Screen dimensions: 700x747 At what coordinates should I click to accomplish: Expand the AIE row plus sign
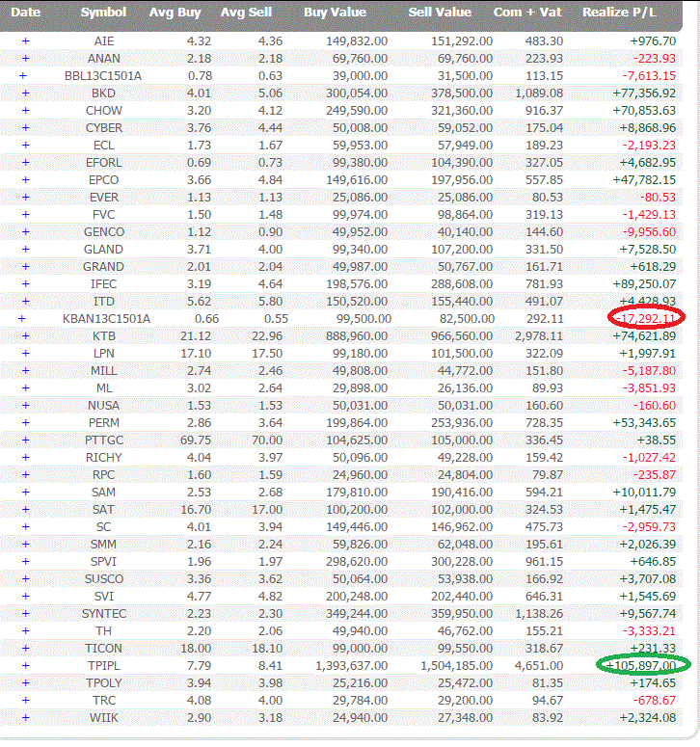point(26,41)
